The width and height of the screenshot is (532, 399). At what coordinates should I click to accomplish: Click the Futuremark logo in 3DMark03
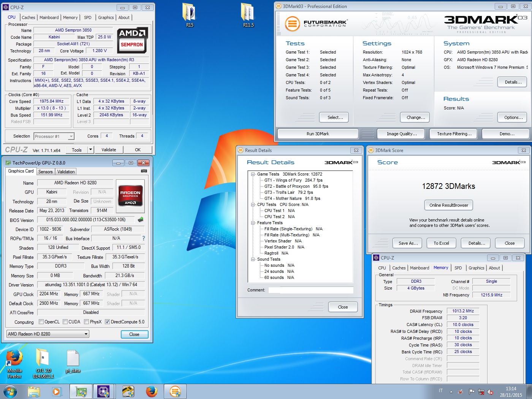pos(315,24)
